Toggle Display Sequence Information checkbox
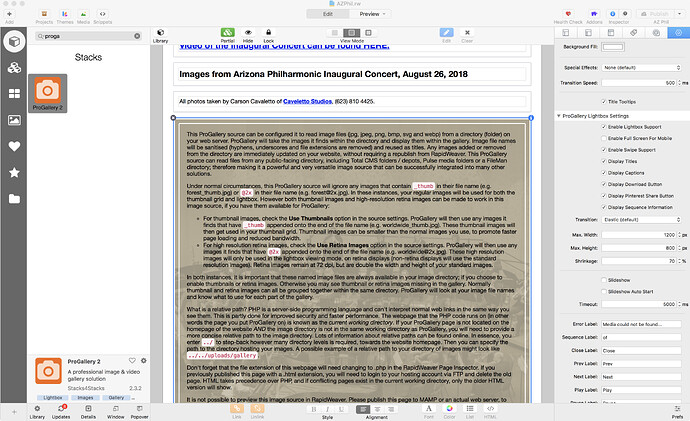This screenshot has height=421, width=690. [x=604, y=207]
